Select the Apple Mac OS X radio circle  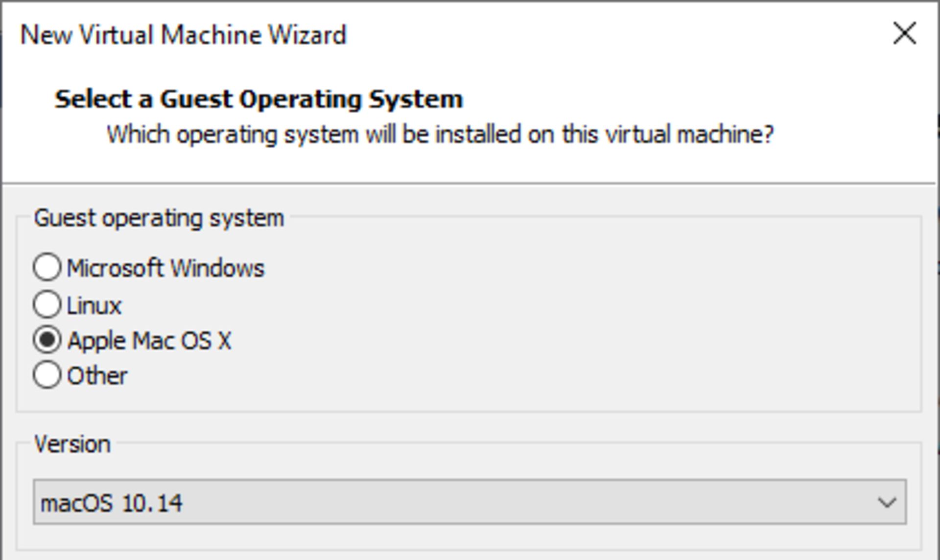tap(47, 340)
